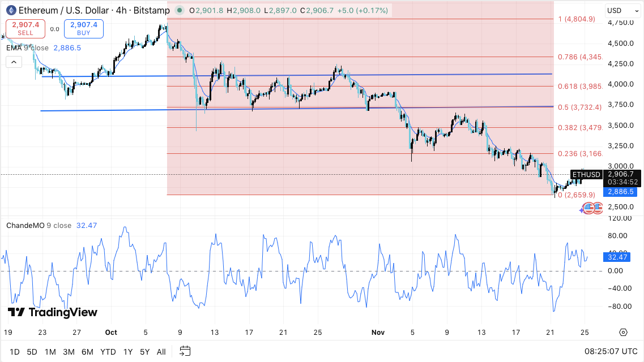Click the TradingView logo watermark
644x362 pixels.
click(x=52, y=312)
